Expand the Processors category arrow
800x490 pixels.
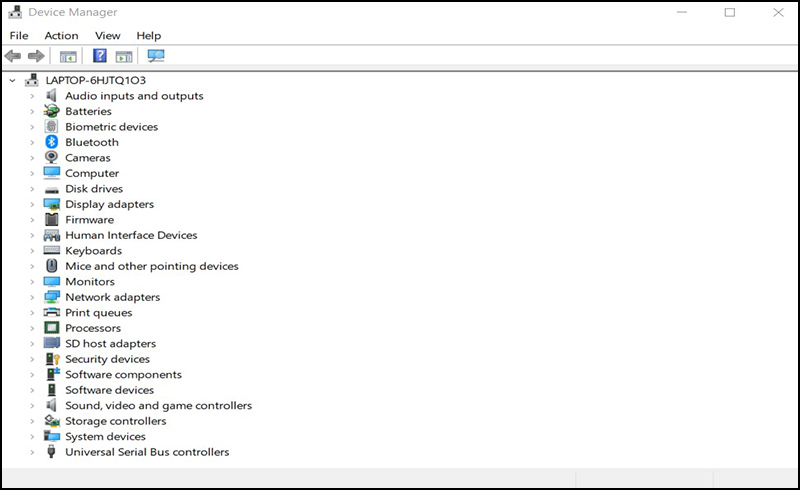(x=32, y=328)
